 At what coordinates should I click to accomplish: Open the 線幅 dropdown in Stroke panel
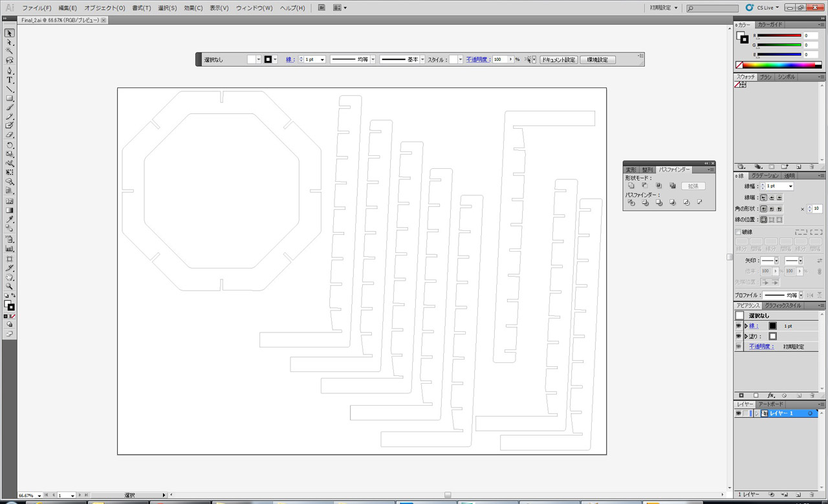coord(790,186)
